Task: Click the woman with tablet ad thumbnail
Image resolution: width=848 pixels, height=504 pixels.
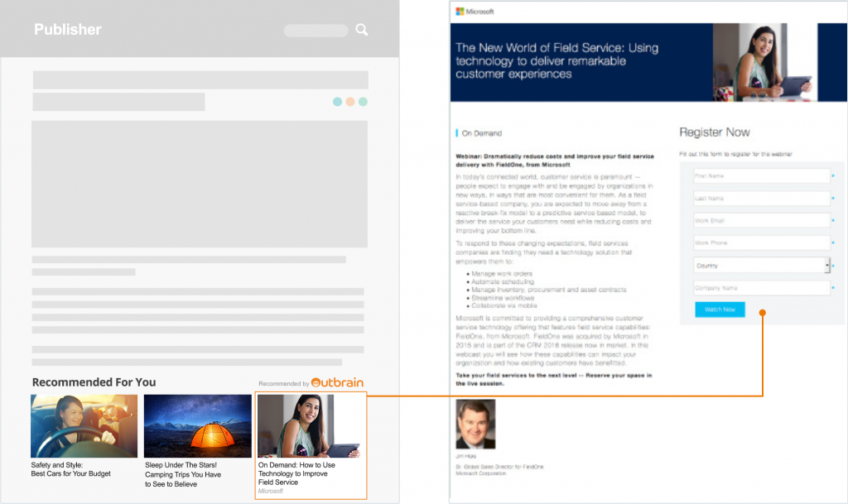Action: [310, 425]
